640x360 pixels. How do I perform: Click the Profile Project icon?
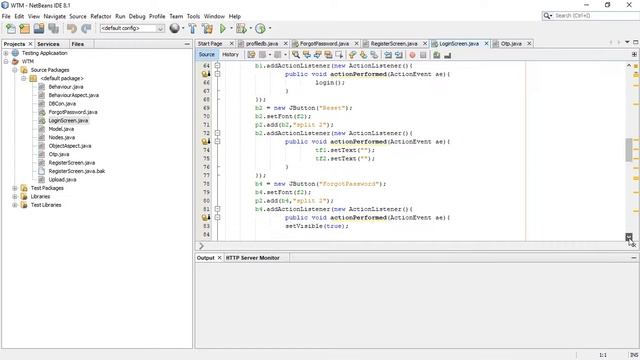click(260, 29)
